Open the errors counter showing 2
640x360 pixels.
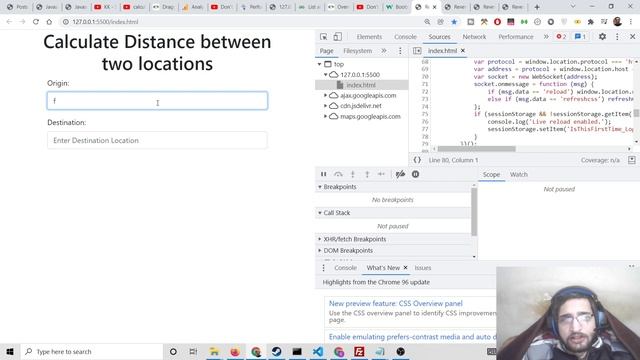point(561,37)
